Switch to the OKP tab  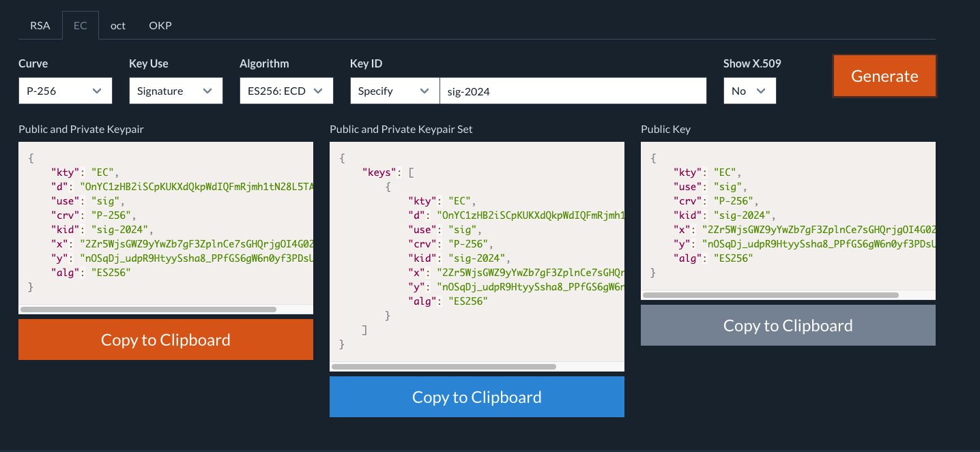[x=160, y=25]
